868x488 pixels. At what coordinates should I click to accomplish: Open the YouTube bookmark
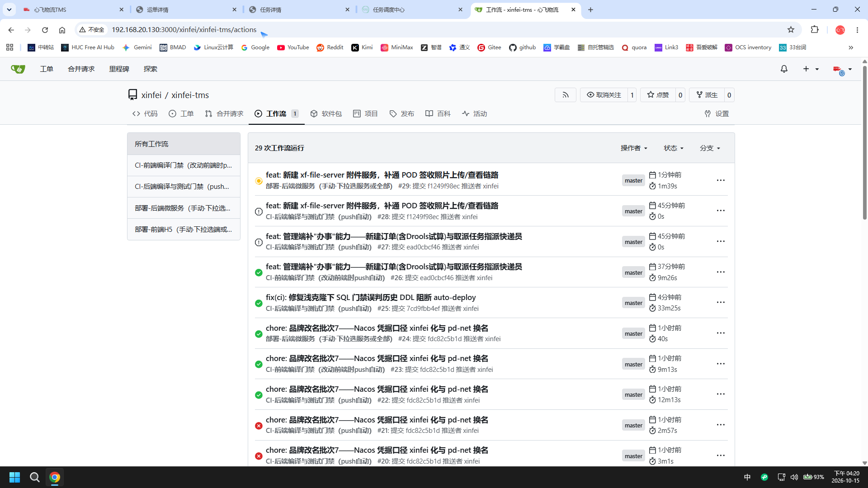pos(293,47)
